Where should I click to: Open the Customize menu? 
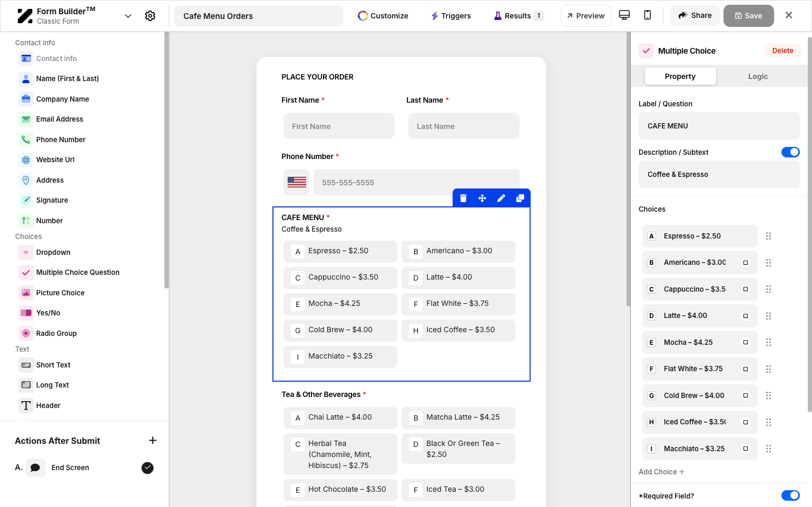tap(383, 16)
